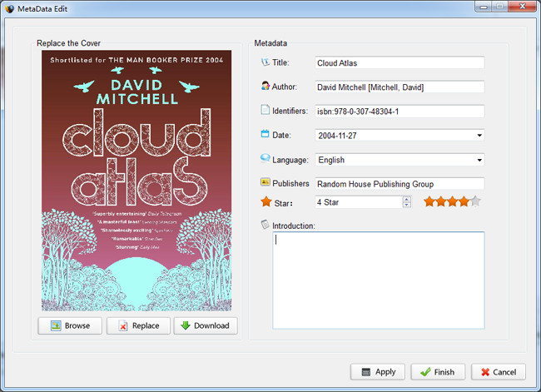Click the Title field icon
541x392 pixels.
[x=265, y=62]
